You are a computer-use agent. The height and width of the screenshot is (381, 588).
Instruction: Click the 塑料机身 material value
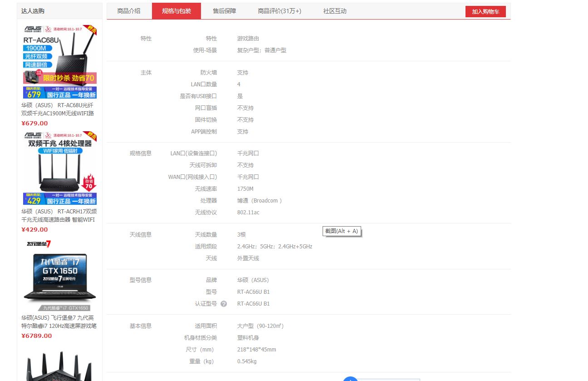click(248, 338)
